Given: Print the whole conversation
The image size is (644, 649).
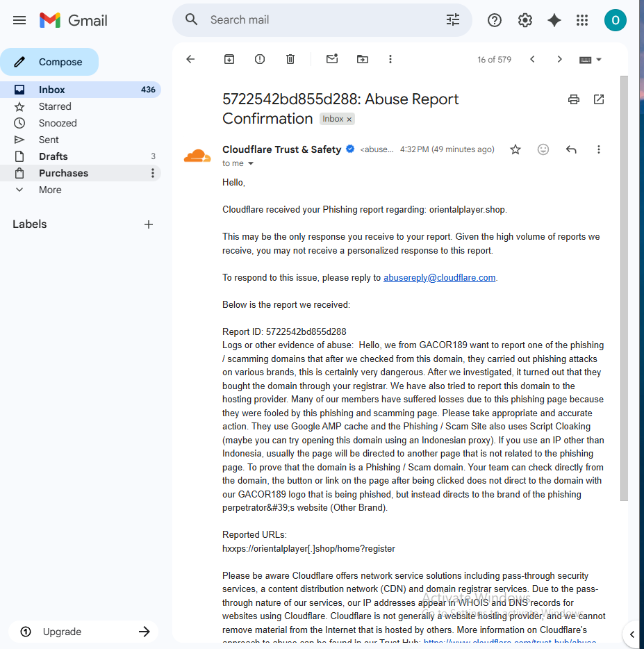Looking at the screenshot, I should coord(574,99).
